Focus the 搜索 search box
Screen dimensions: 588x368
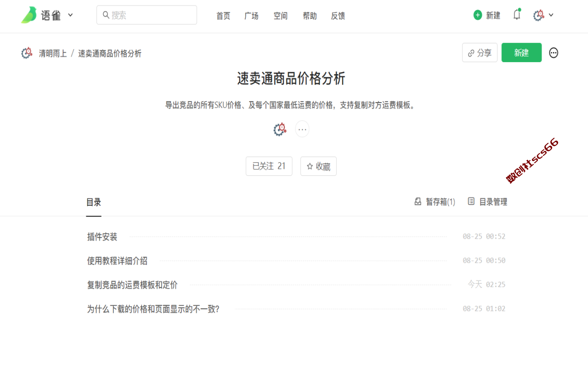pos(147,15)
